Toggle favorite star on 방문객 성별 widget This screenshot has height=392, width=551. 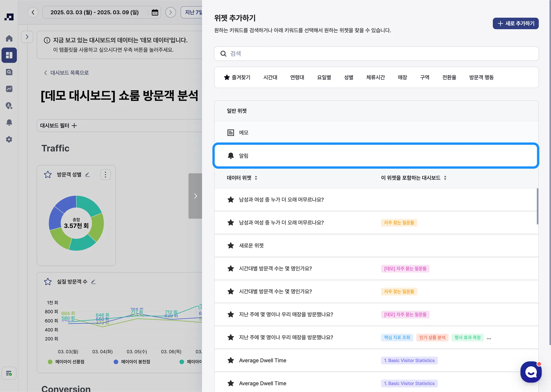(48, 174)
